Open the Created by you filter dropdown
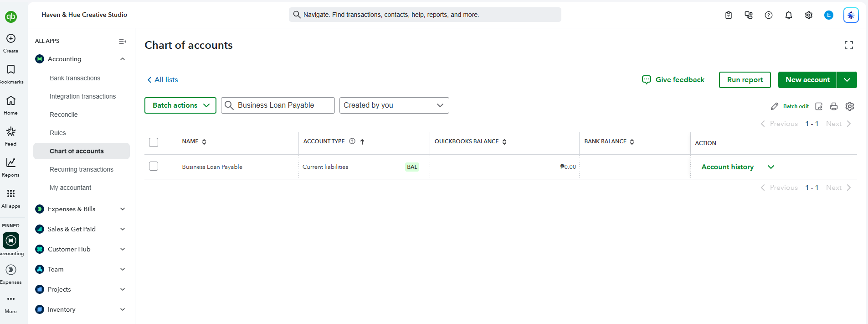Screen dimensions: 868x324 pos(394,105)
